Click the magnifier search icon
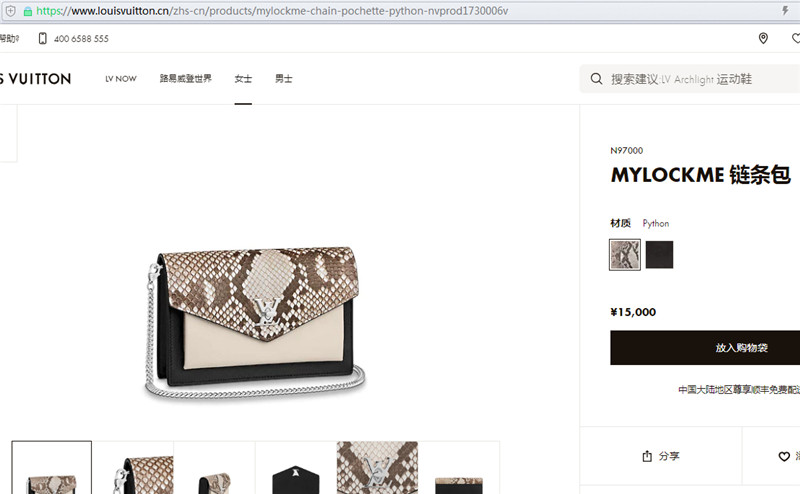Viewport: 800px width, 494px height. tap(596, 79)
